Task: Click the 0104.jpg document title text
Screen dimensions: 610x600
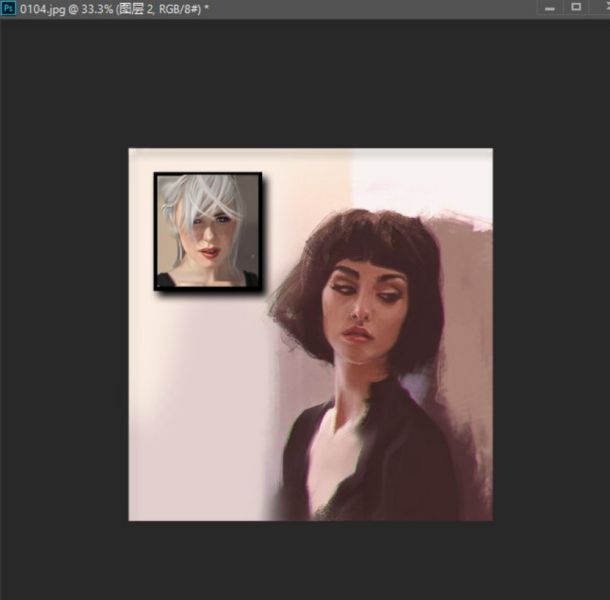Action: (x=110, y=8)
